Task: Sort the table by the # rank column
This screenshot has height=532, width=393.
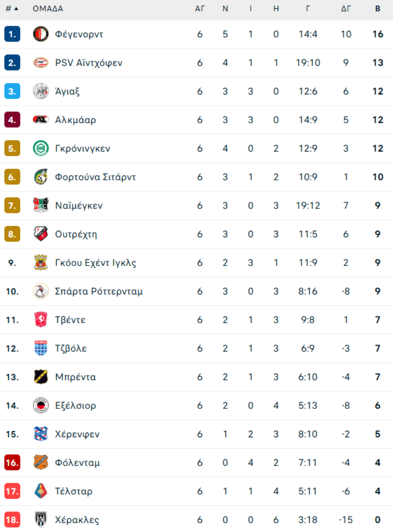Action: coord(12,9)
